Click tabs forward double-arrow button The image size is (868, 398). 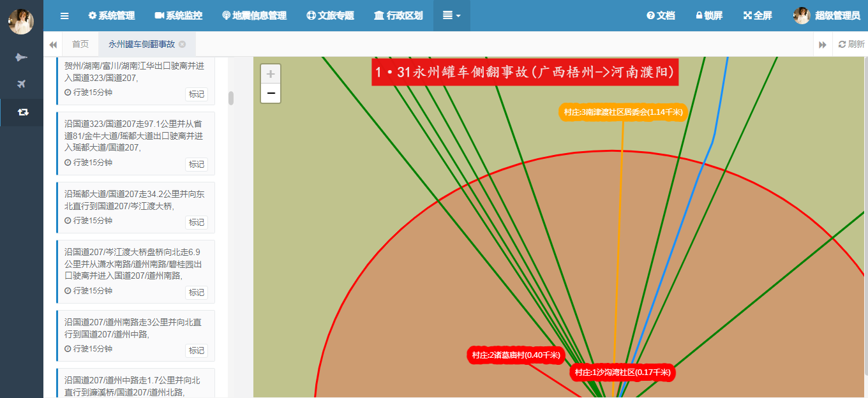point(823,45)
